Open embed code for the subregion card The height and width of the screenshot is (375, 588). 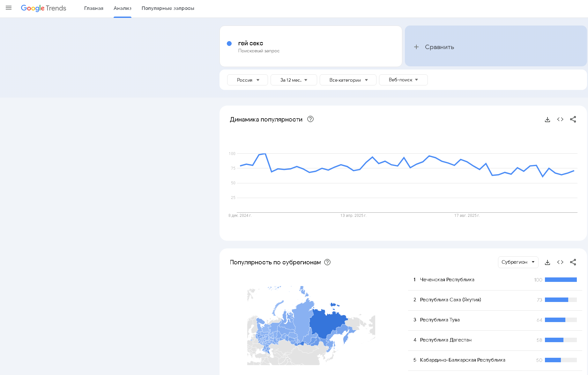click(560, 262)
